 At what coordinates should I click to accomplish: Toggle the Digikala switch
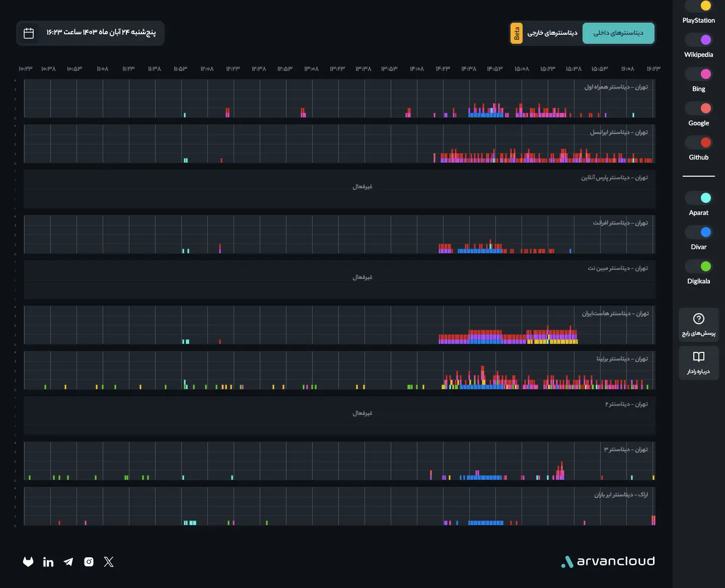coord(699,266)
